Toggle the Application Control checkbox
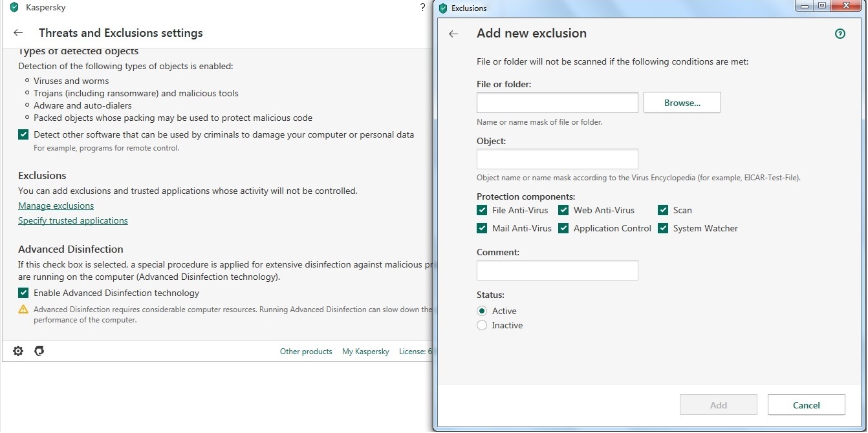The width and height of the screenshot is (868, 433). click(x=563, y=228)
